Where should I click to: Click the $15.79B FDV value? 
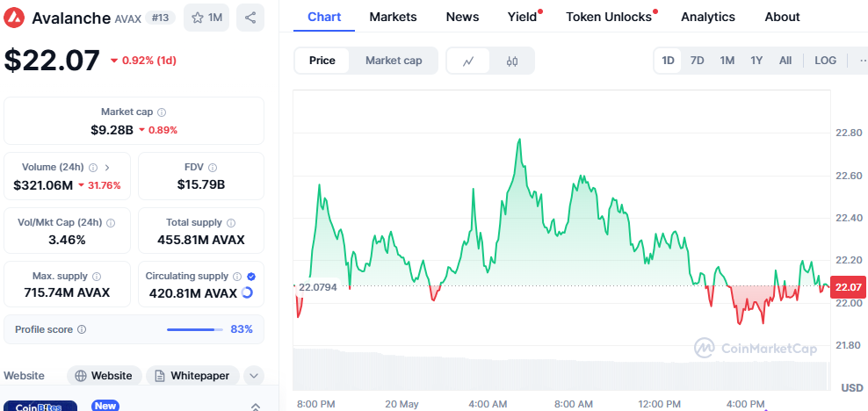[x=201, y=184]
